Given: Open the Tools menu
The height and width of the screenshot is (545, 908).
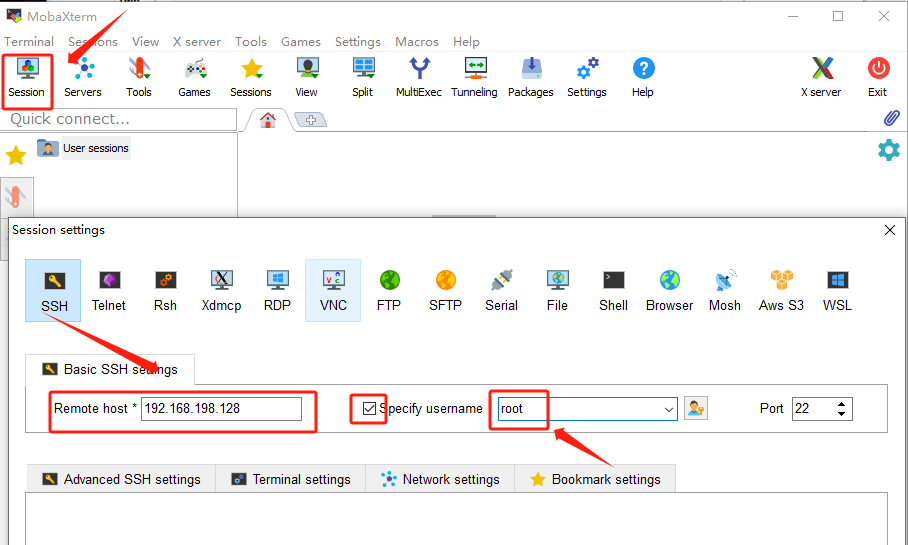Looking at the screenshot, I should [x=251, y=42].
